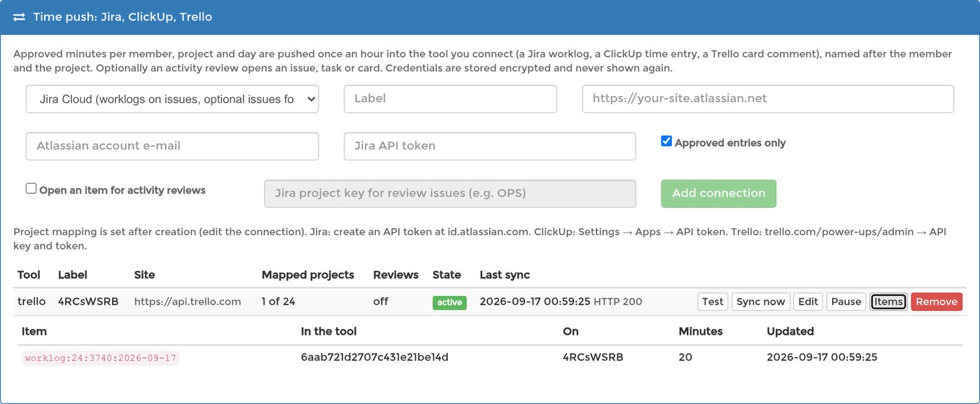Edit the trello 4RCsWSRB connection
The height and width of the screenshot is (404, 980).
808,302
